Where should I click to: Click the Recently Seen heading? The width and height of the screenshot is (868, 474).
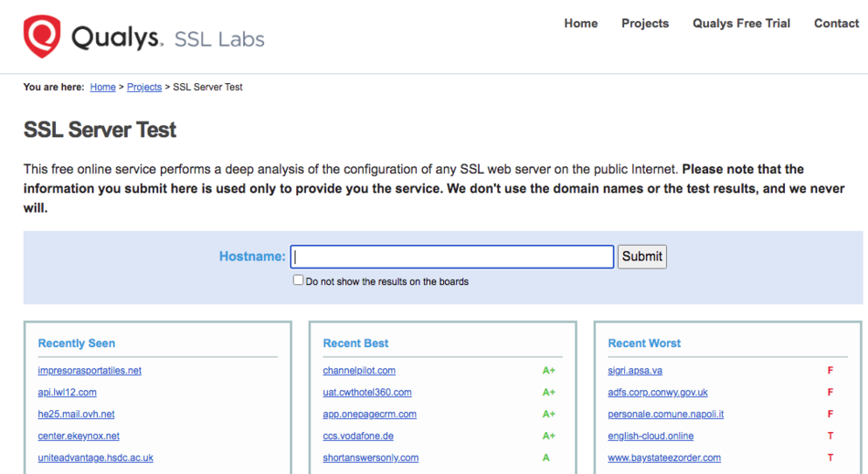pyautogui.click(x=77, y=343)
